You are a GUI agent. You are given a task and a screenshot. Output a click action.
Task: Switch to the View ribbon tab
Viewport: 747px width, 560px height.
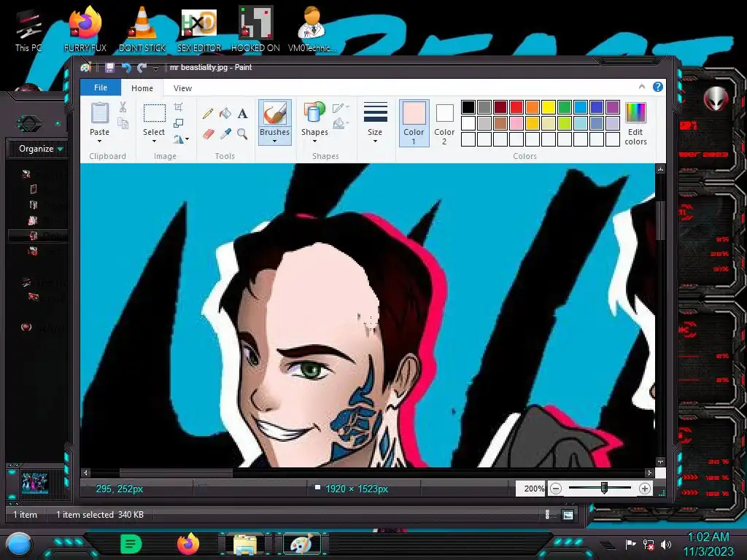pos(182,88)
